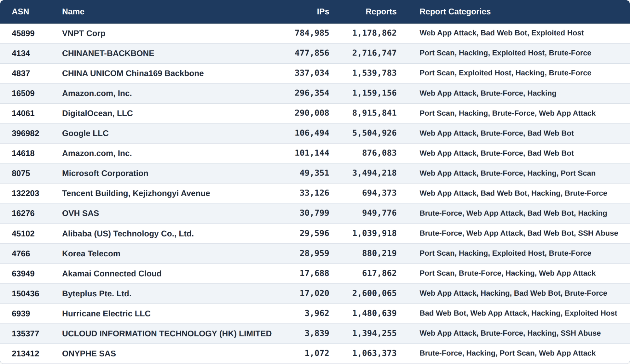Select ASN 45899 in first row
This screenshot has height=364, width=630.
tap(23, 33)
